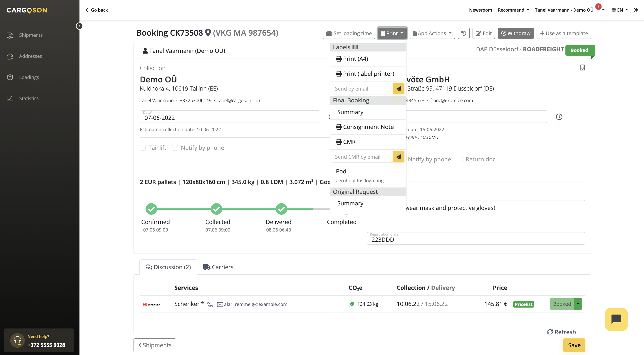Collapse the sidebar with arrow icon
This screenshot has height=355, width=644.
[79, 26]
